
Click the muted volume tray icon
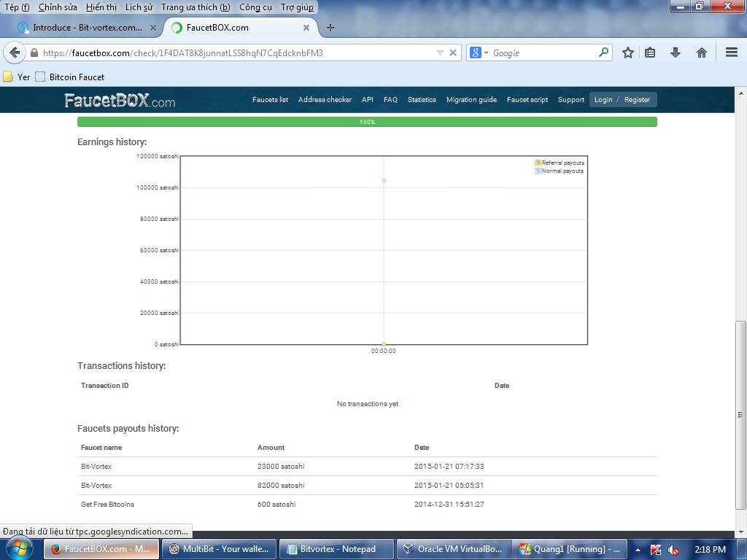[x=673, y=550]
